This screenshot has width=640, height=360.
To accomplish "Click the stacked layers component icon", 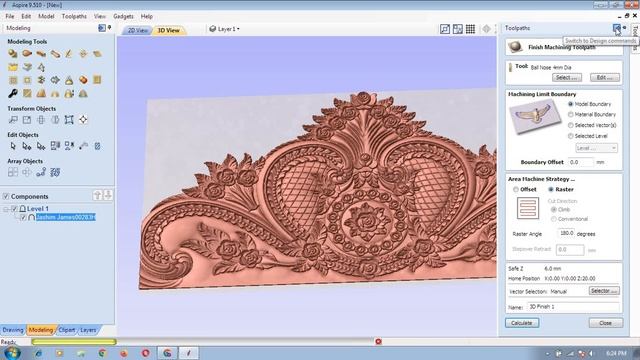I will pyautogui.click(x=27, y=67).
